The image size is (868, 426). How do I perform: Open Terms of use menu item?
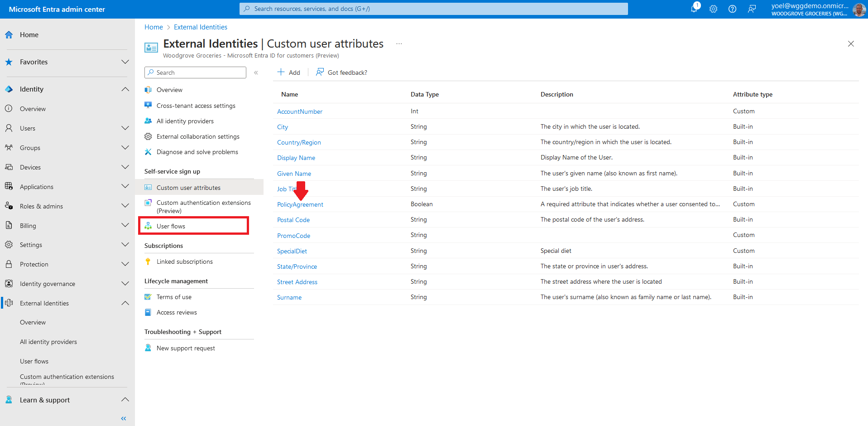174,297
